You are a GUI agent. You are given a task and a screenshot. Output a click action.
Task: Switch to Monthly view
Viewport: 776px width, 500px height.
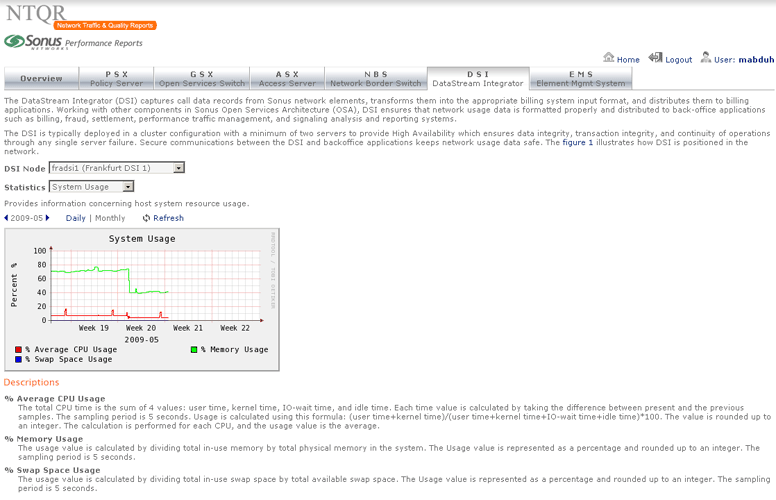pyautogui.click(x=110, y=218)
